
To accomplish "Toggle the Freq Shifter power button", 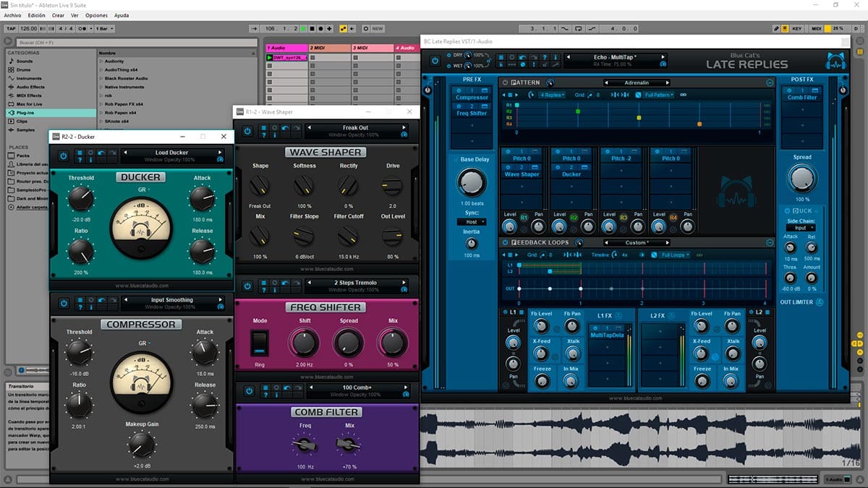I will pos(247,286).
